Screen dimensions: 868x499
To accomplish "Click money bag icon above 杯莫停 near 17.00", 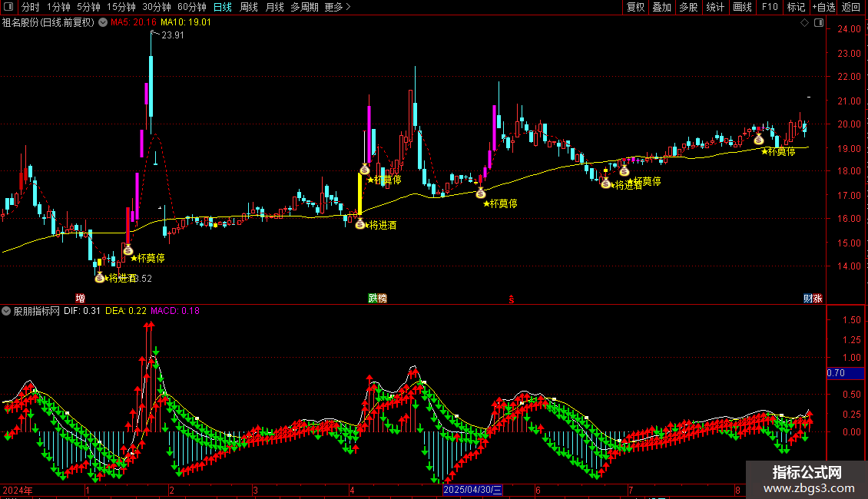I will click(x=481, y=193).
